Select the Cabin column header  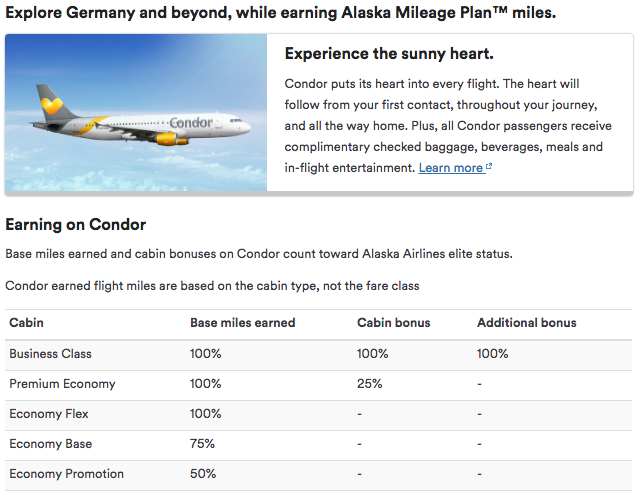(x=27, y=323)
